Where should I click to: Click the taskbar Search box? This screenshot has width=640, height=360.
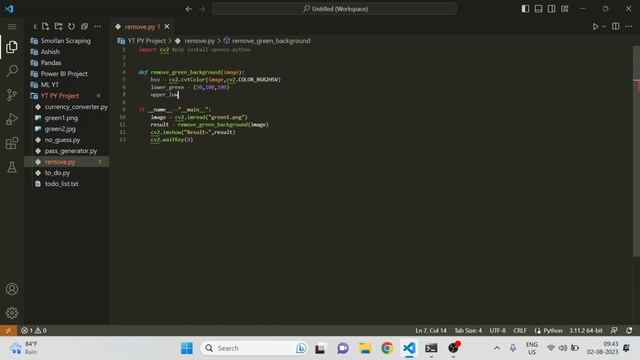[x=254, y=348]
